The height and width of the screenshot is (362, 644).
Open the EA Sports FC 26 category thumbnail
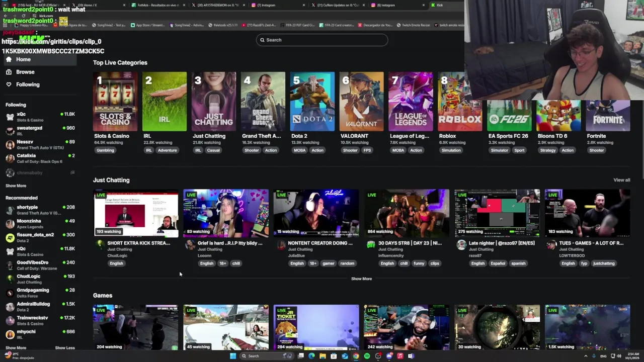(509, 116)
